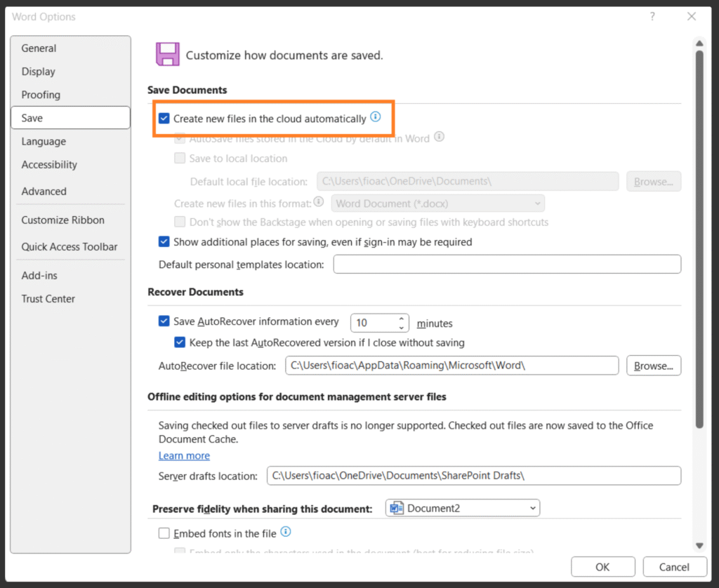Image resolution: width=719 pixels, height=588 pixels.
Task: Click info icon beside Create new files in cloud
Action: click(376, 118)
